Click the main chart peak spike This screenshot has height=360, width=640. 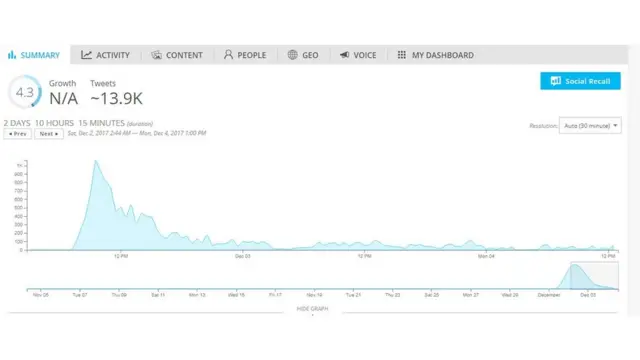pos(96,162)
